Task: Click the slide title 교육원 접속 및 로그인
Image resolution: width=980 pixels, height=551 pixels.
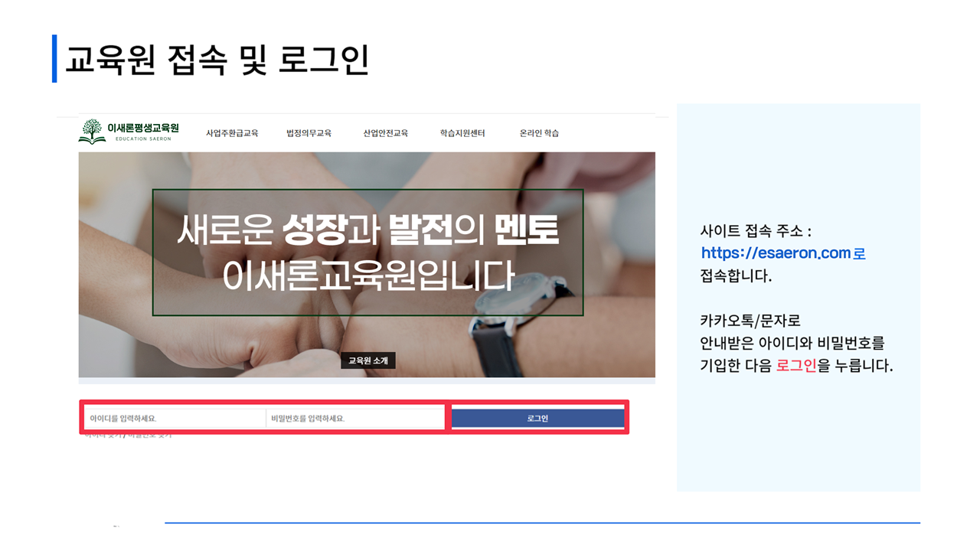Action: [x=217, y=59]
